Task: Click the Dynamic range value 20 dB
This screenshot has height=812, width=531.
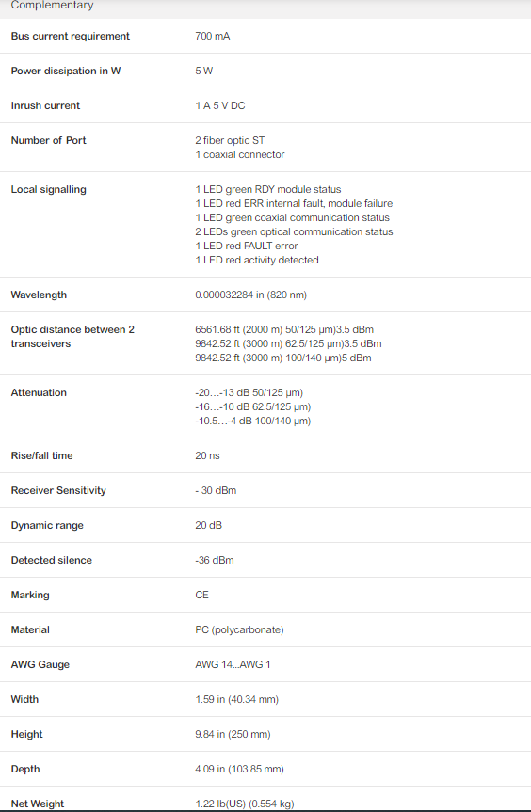Action: click(208, 525)
